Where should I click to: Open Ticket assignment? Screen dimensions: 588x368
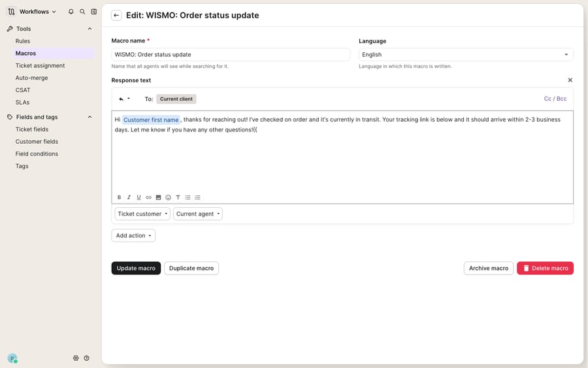(x=40, y=65)
